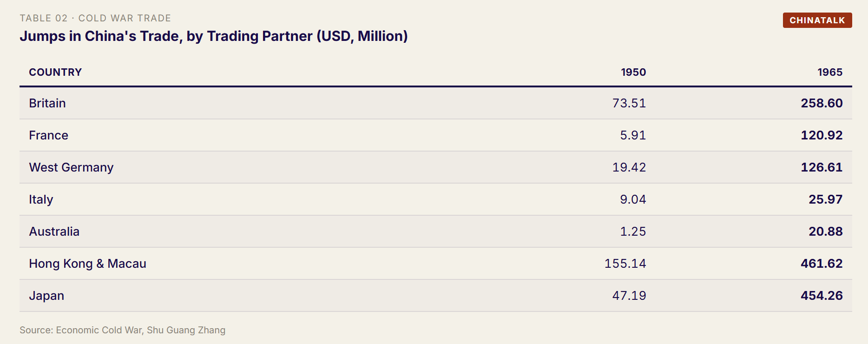The image size is (868, 344).
Task: Click the Japan row label
Action: 46,296
